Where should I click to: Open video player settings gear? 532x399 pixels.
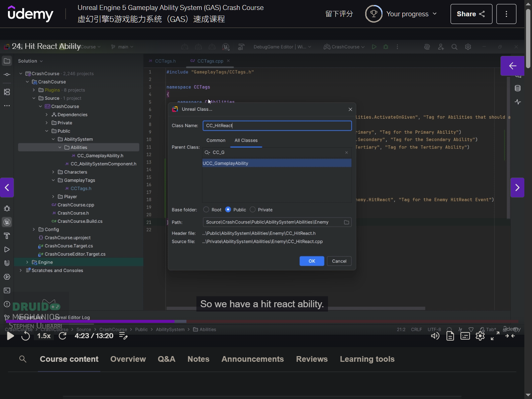tap(480, 336)
